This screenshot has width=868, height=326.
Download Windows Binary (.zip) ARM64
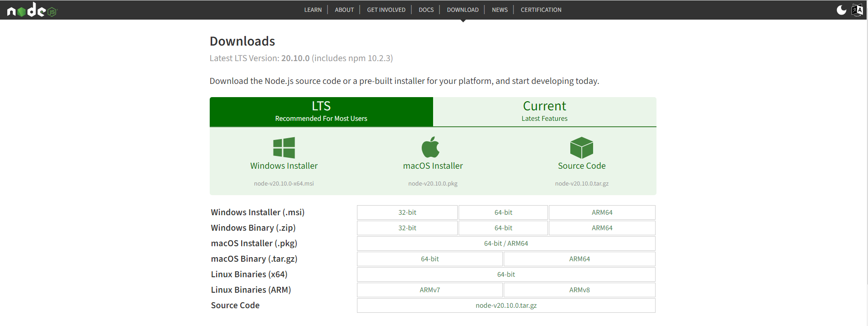(x=602, y=228)
